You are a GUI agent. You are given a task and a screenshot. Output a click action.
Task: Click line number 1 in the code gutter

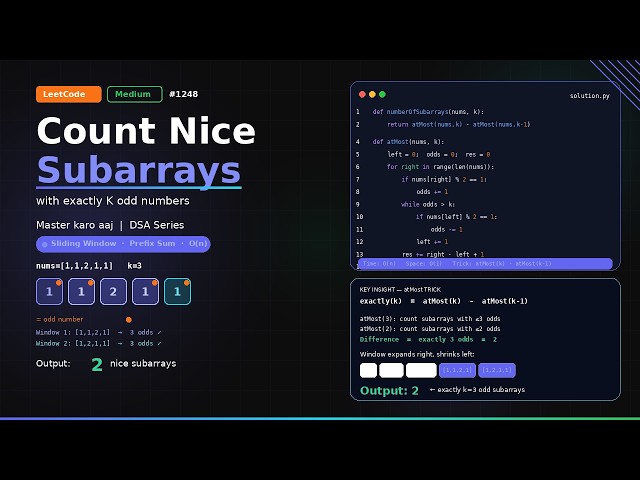pyautogui.click(x=358, y=112)
